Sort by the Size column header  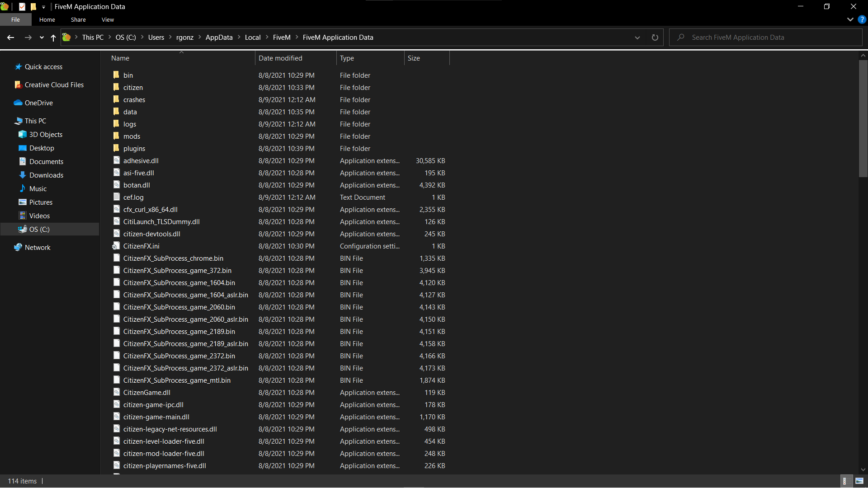pos(427,58)
